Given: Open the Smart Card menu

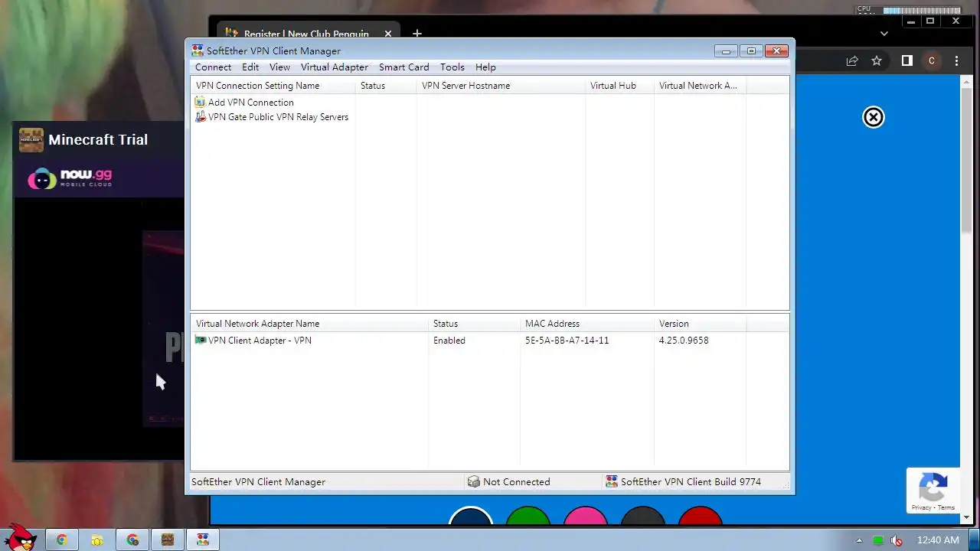Looking at the screenshot, I should pyautogui.click(x=403, y=67).
